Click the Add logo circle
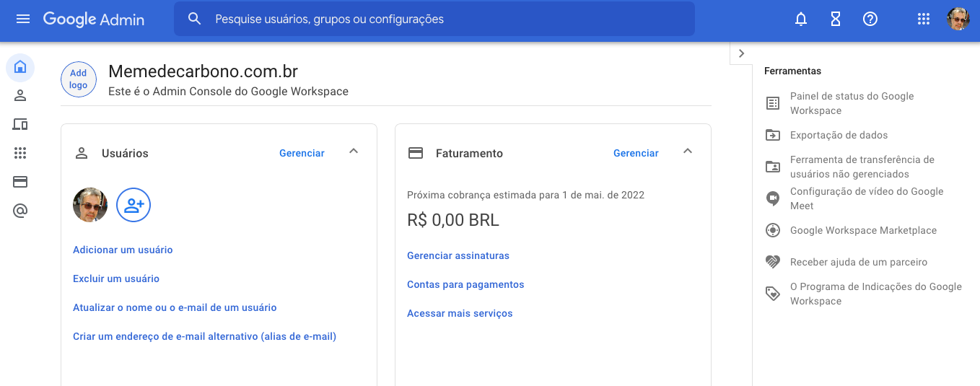 [x=79, y=79]
